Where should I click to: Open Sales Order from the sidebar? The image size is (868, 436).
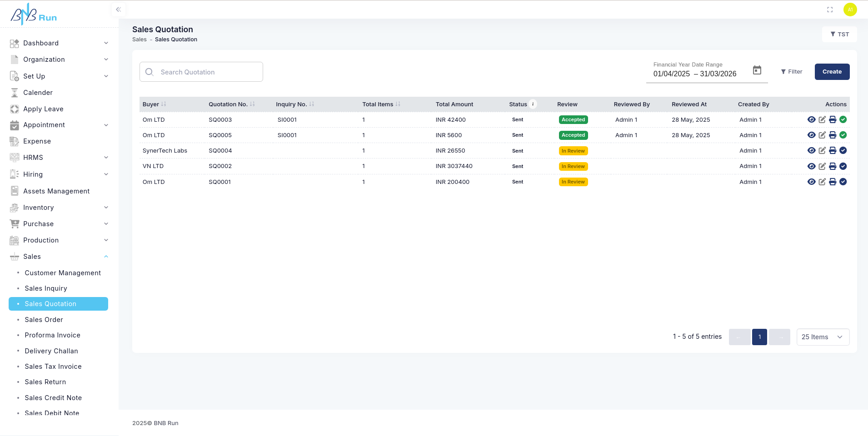pos(44,320)
